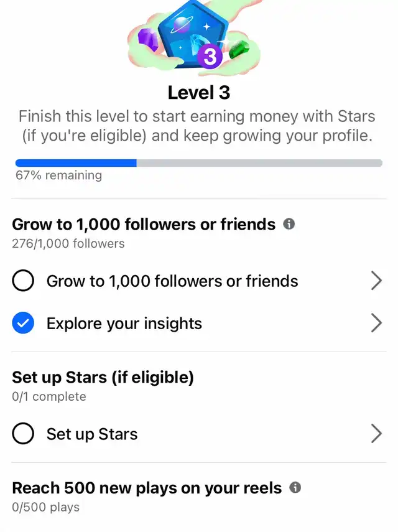Open info icon beside followers goal heading
The width and height of the screenshot is (398, 532).
[289, 224]
